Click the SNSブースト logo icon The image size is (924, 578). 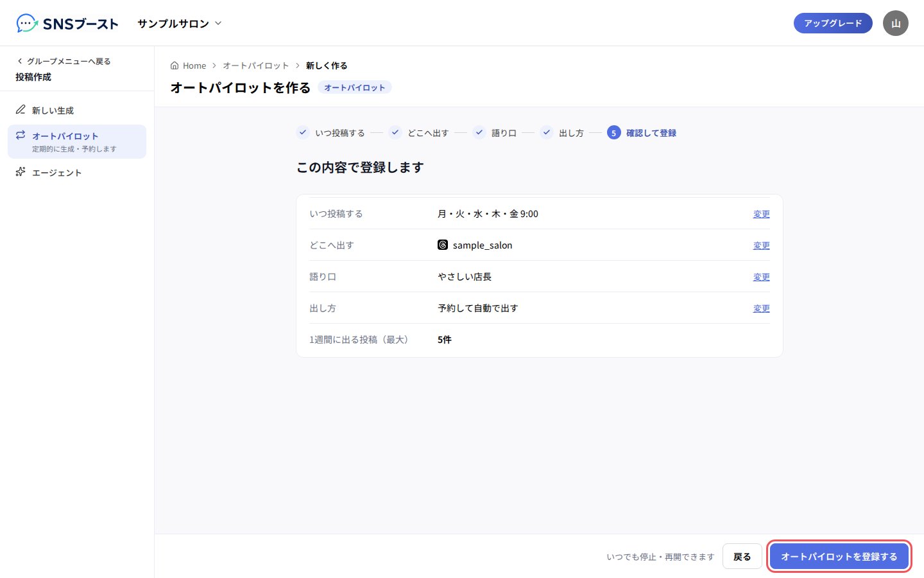pyautogui.click(x=27, y=23)
